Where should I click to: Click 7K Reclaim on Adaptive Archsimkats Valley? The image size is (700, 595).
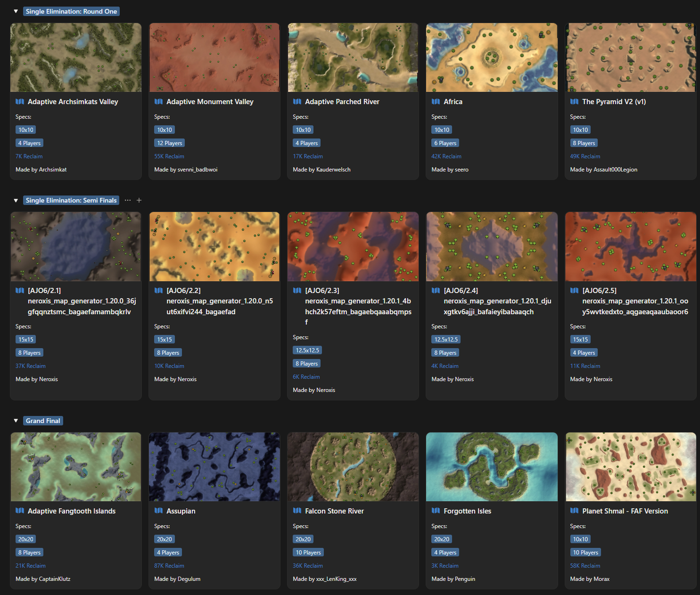(x=29, y=156)
